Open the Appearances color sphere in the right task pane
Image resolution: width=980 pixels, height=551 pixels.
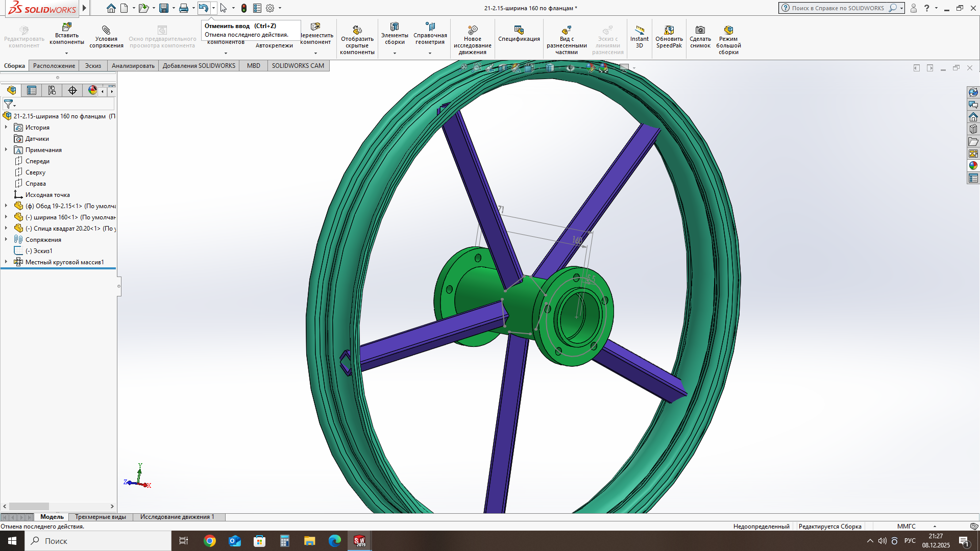973,166
